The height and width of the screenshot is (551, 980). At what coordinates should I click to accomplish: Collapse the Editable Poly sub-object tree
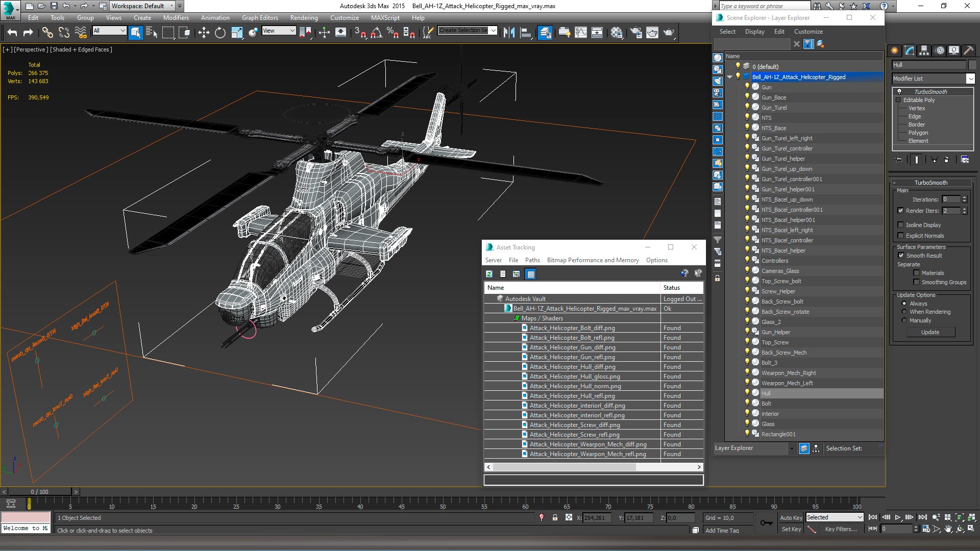[898, 100]
